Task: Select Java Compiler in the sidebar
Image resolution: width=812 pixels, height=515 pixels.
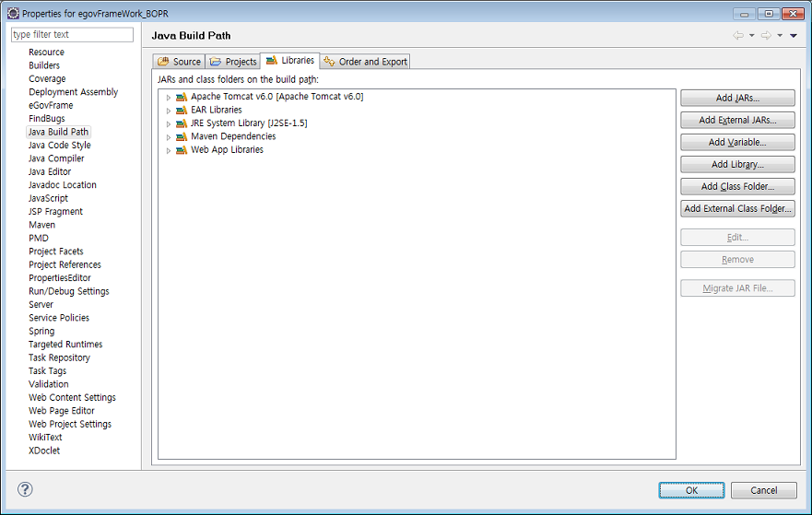Action: pos(56,158)
